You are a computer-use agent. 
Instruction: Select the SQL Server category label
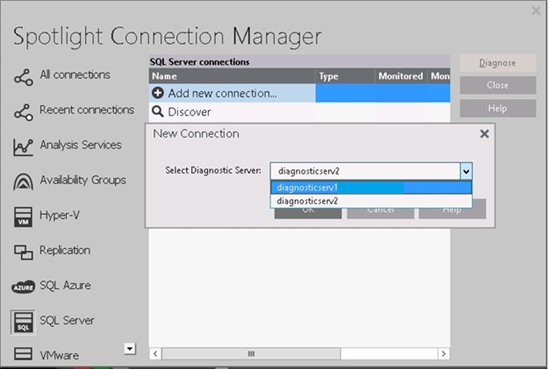(67, 320)
